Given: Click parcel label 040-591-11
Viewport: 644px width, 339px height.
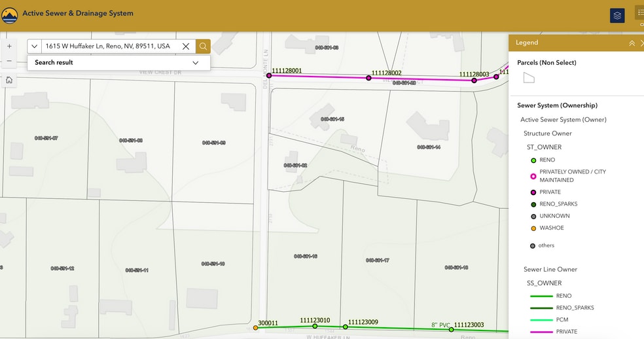Looking at the screenshot, I should [137, 270].
